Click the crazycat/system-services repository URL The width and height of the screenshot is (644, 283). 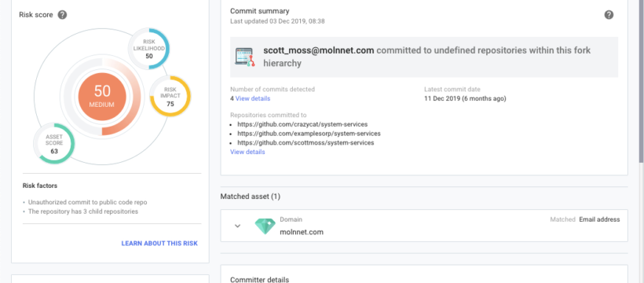click(x=302, y=124)
